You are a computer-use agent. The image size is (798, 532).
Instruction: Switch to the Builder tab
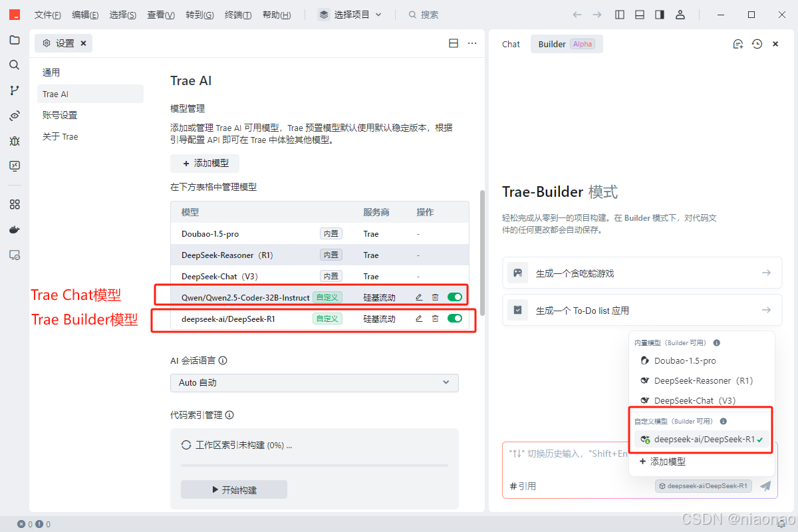[566, 44]
